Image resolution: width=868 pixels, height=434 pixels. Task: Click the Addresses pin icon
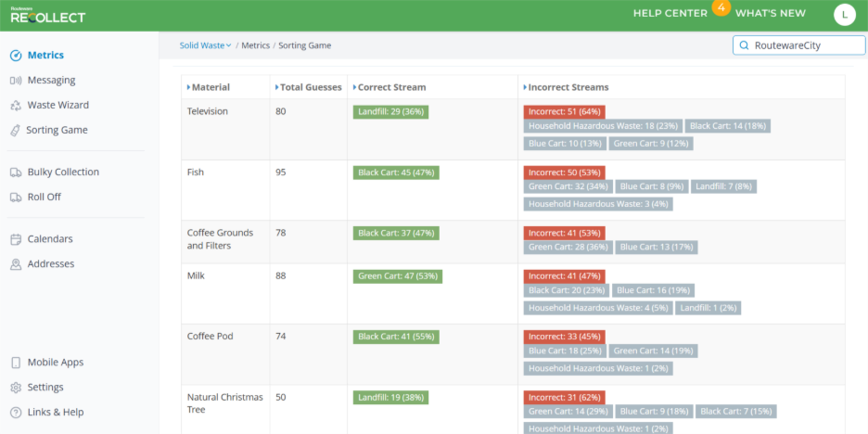tap(16, 264)
